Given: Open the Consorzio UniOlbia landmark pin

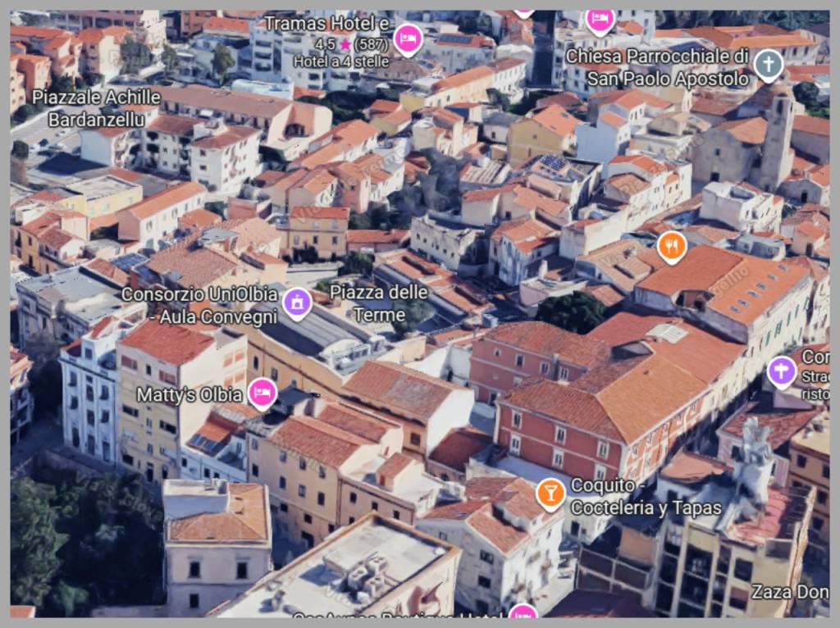Looking at the screenshot, I should 296,303.
